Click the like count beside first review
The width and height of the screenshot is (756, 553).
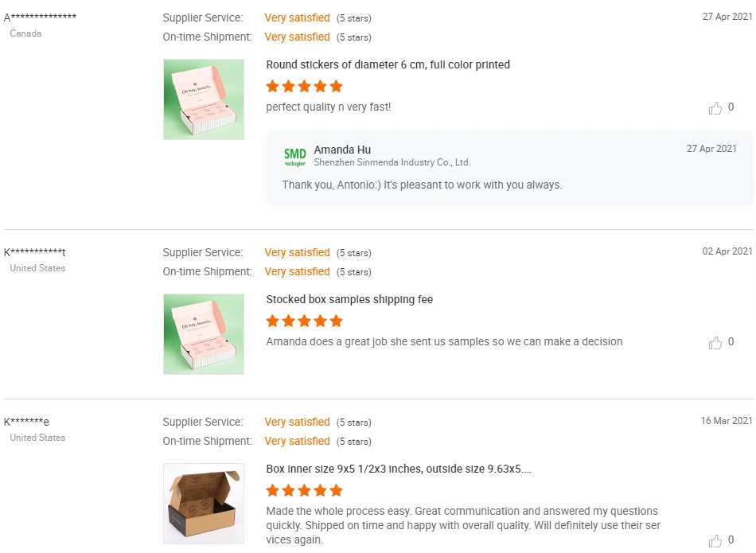click(731, 107)
